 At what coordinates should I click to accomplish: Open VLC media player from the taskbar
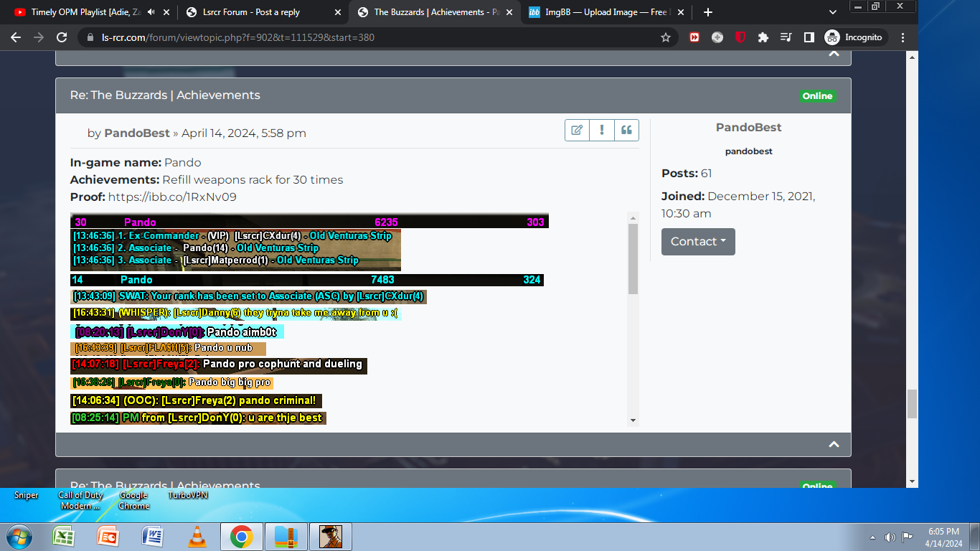(x=197, y=537)
